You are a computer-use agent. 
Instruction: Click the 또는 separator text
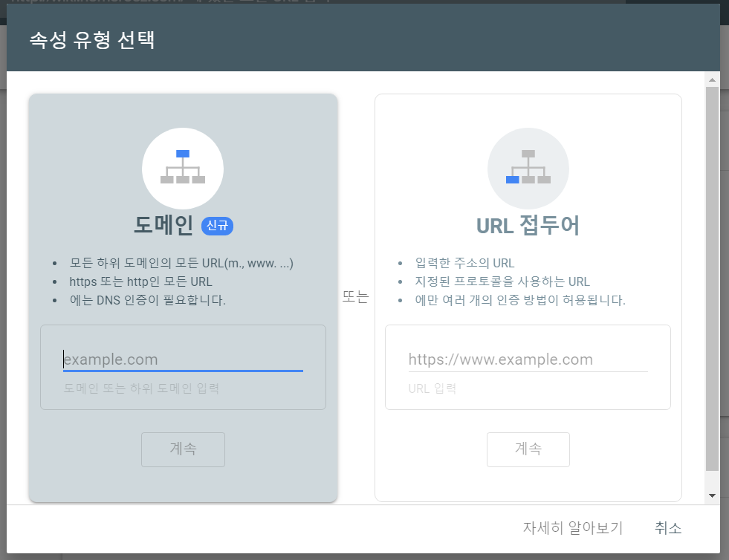coord(355,296)
